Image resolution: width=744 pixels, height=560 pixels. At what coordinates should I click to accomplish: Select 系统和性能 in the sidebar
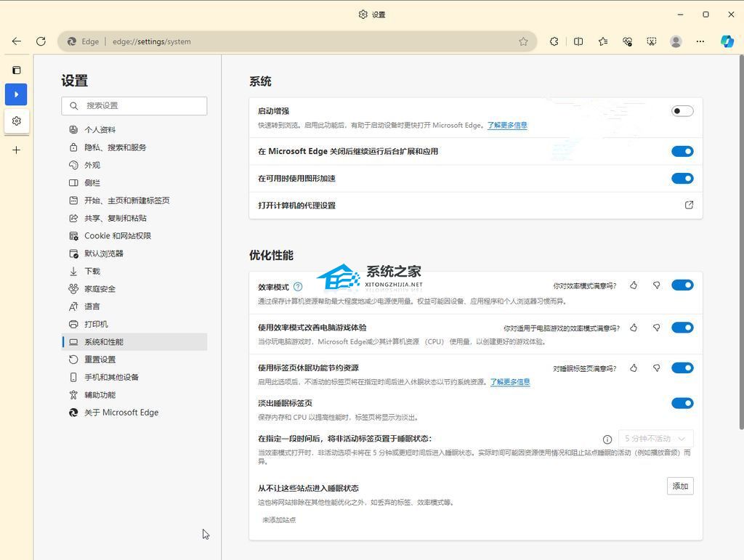tap(134, 342)
